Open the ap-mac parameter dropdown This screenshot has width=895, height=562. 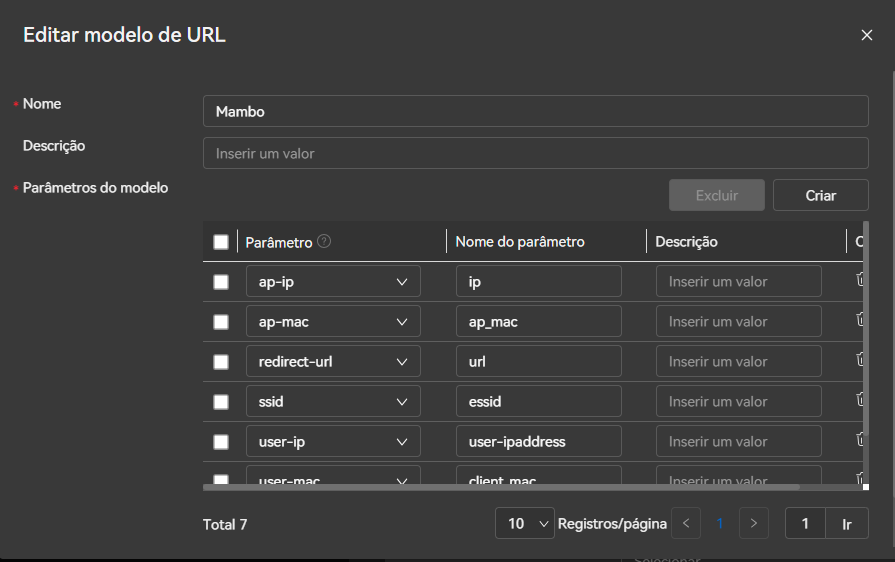click(x=333, y=321)
